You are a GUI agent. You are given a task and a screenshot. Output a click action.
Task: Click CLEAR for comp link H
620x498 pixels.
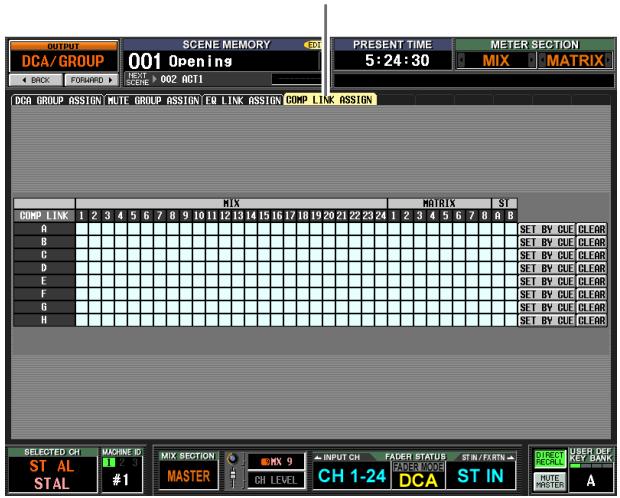tap(592, 321)
